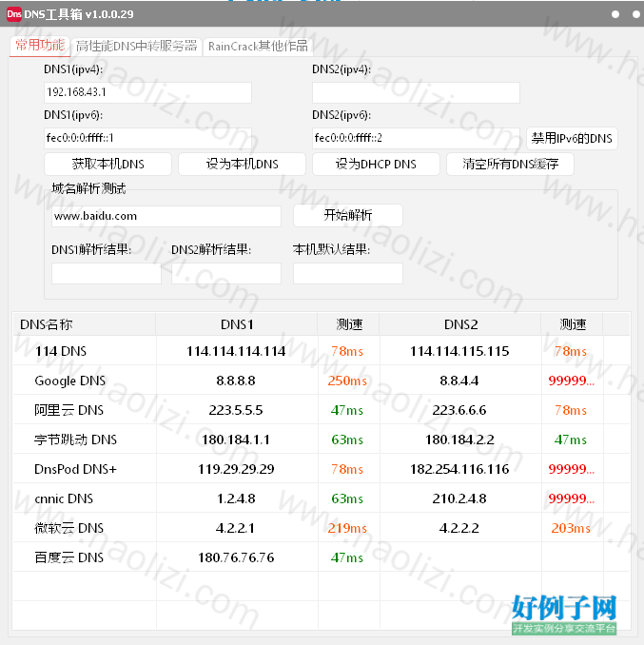
Task: Click the 8.8.4.4 address cell
Action: [x=459, y=381]
